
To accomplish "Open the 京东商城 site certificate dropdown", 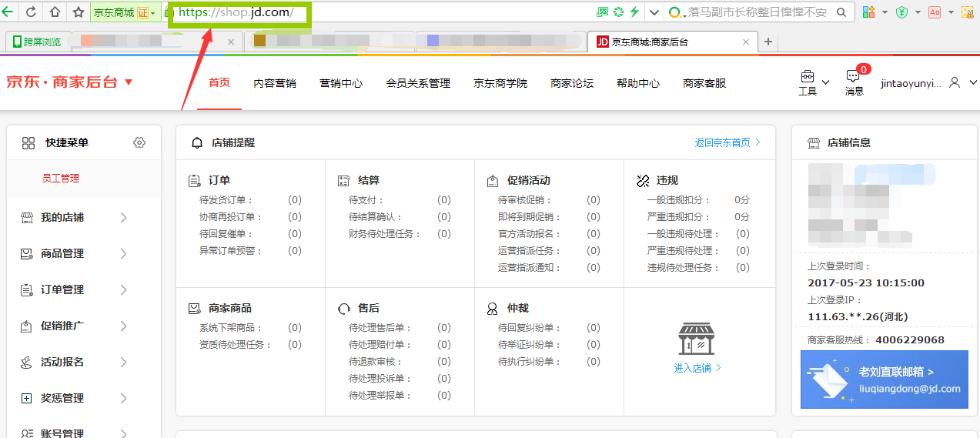I will point(124,12).
